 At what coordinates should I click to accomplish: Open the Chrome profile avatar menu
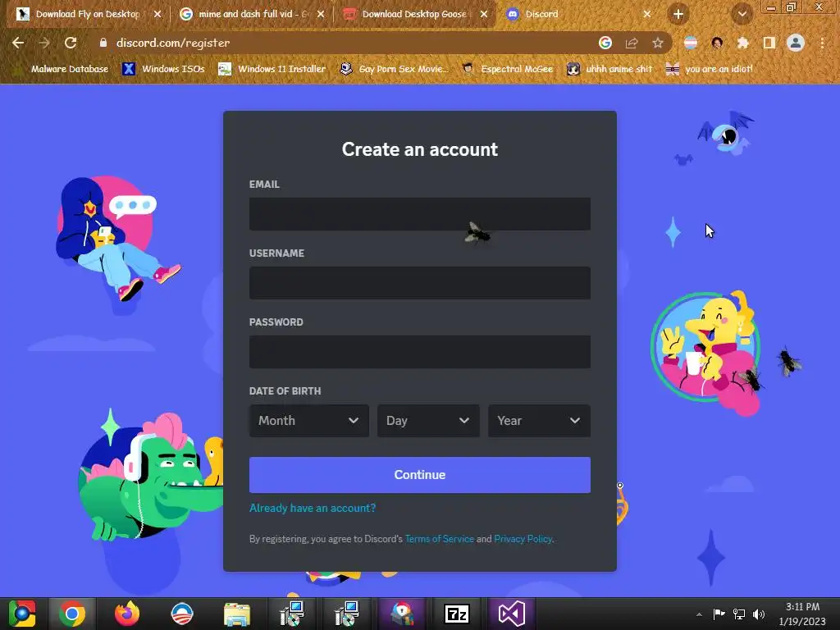click(796, 43)
